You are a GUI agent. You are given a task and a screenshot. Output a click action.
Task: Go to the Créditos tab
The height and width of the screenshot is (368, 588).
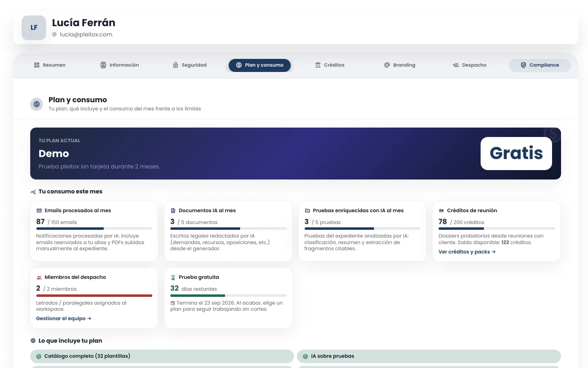click(x=330, y=65)
